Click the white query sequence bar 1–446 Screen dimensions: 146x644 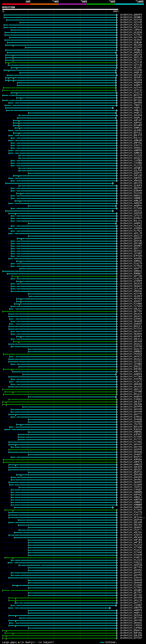(x=60, y=9)
